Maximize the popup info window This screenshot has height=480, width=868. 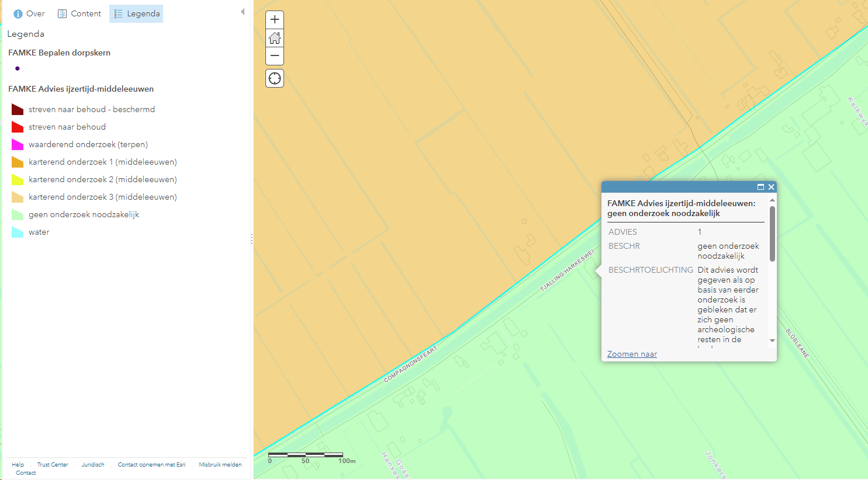[x=760, y=187]
